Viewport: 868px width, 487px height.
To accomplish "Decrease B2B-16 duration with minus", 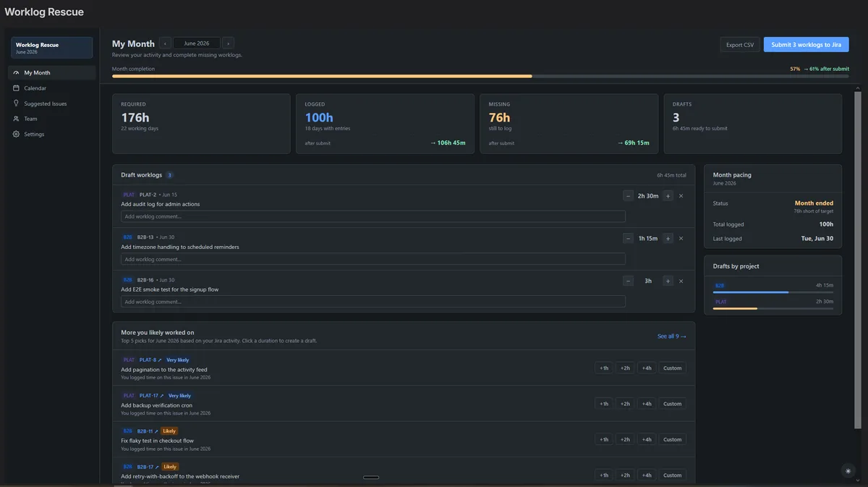I will click(x=629, y=281).
